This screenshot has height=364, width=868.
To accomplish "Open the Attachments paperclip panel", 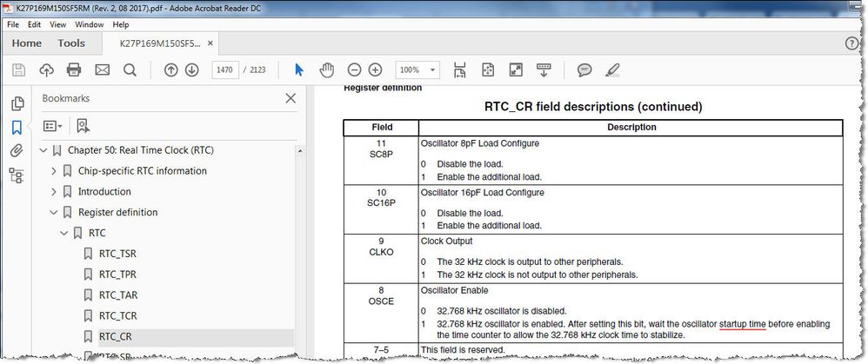I will click(x=17, y=151).
